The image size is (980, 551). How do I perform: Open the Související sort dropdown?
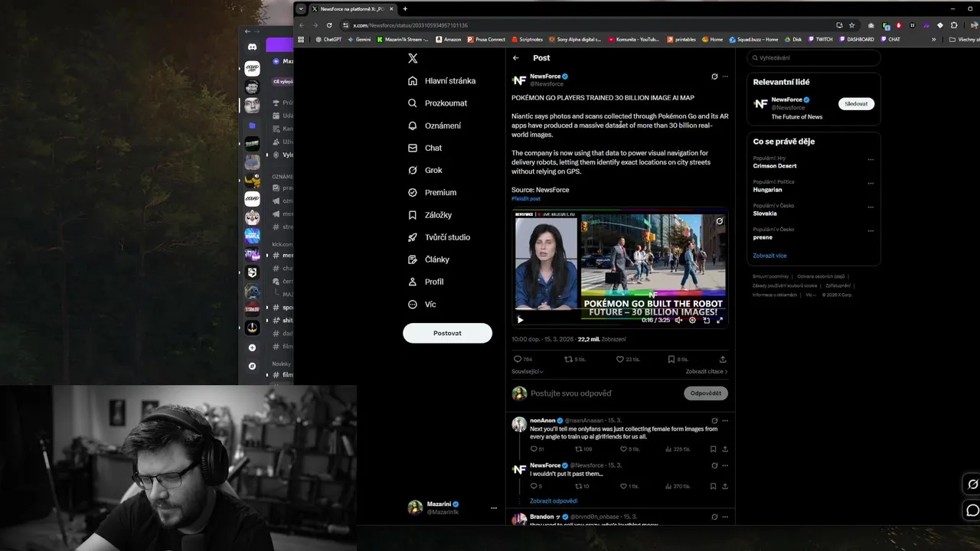[x=528, y=372]
